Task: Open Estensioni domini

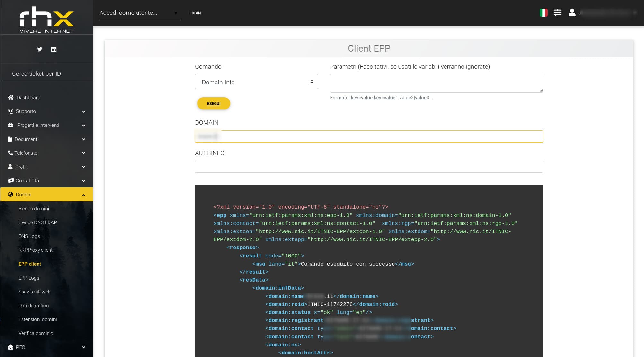Action: coord(37,319)
